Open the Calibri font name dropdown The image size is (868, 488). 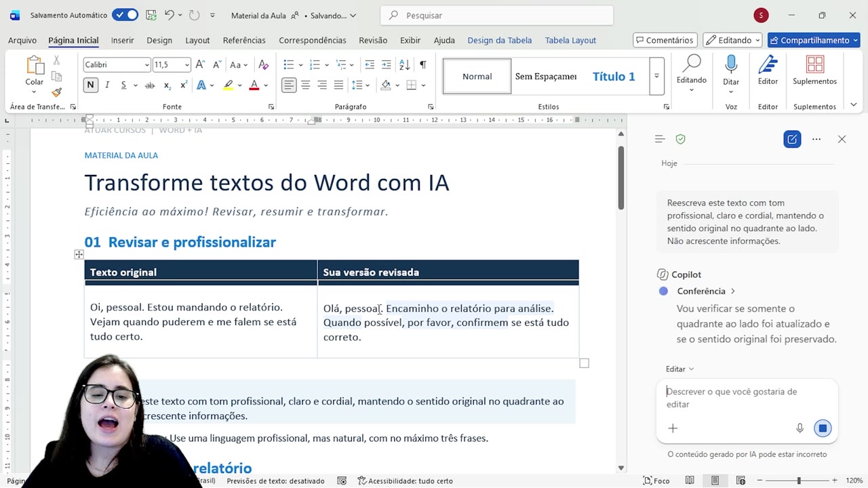click(146, 65)
